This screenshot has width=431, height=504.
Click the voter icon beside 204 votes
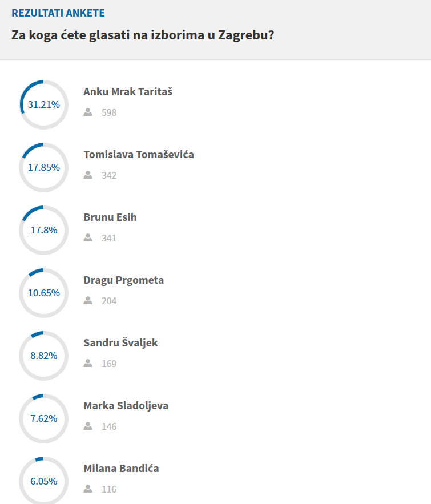pos(88,301)
